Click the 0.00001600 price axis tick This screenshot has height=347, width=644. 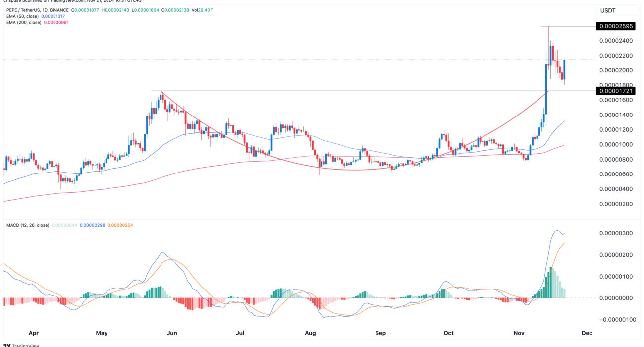click(615, 100)
